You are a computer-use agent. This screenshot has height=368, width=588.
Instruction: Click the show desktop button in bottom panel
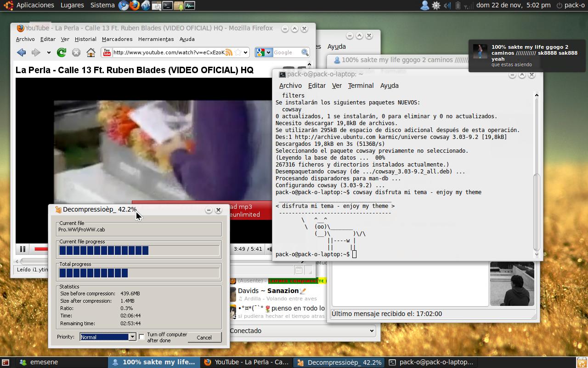click(x=6, y=362)
